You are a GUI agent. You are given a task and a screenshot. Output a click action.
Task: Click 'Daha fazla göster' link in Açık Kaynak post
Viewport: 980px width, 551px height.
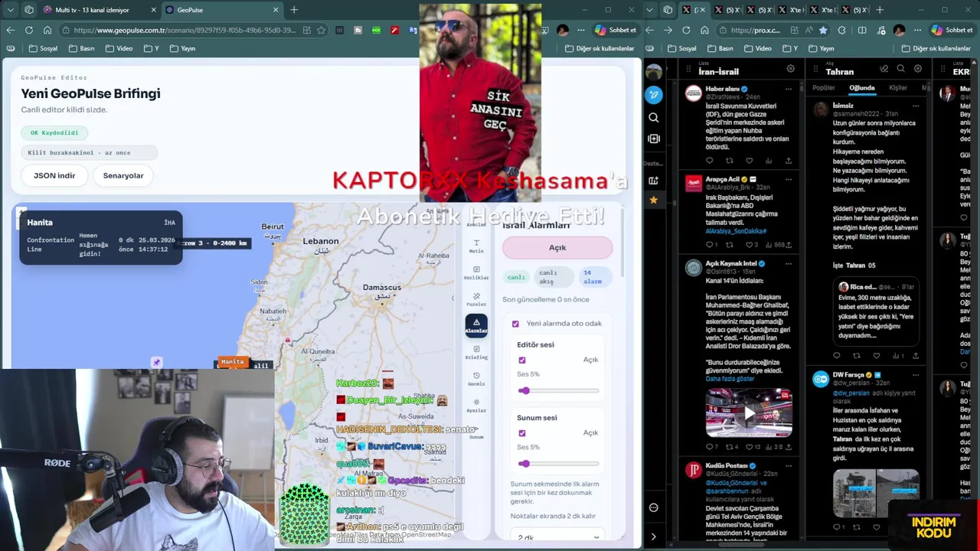click(730, 379)
